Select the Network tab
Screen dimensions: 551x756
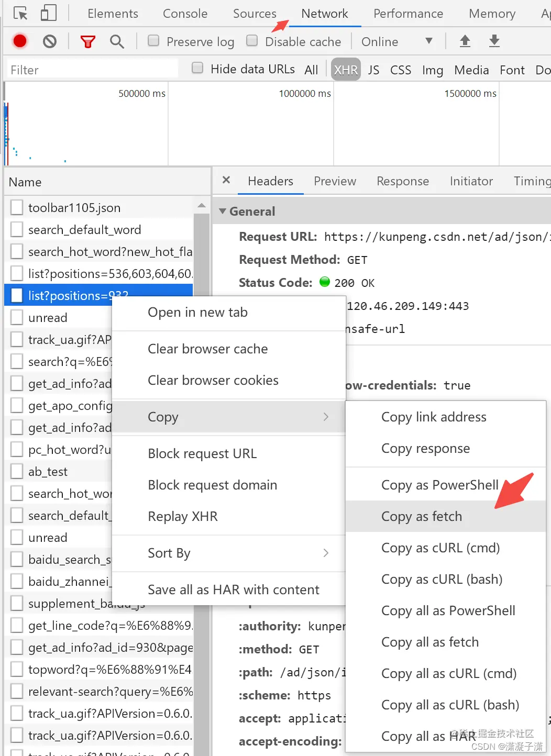[324, 14]
